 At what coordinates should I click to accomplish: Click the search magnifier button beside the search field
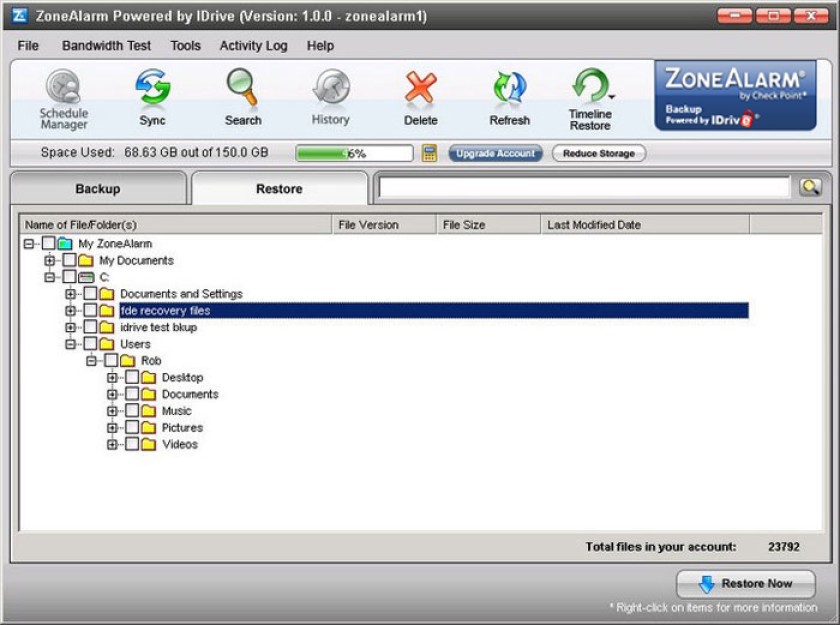pos(809,187)
